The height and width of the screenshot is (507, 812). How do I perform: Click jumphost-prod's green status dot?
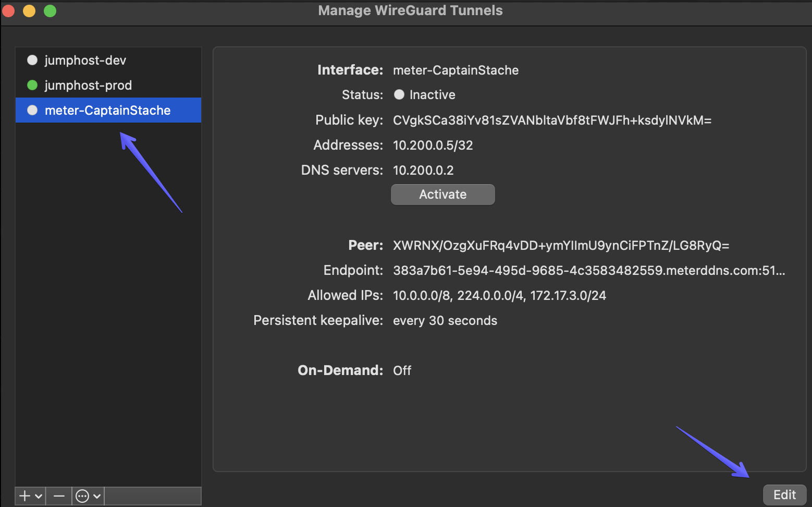(32, 85)
